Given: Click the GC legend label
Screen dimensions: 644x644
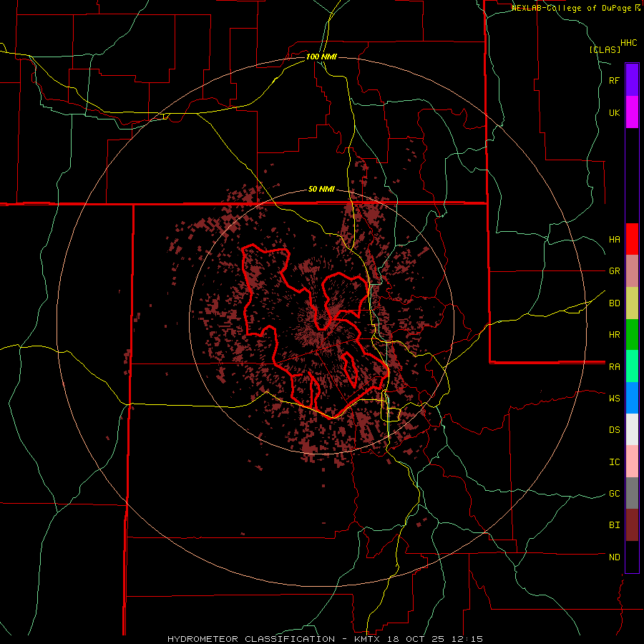Looking at the screenshot, I should (615, 494).
